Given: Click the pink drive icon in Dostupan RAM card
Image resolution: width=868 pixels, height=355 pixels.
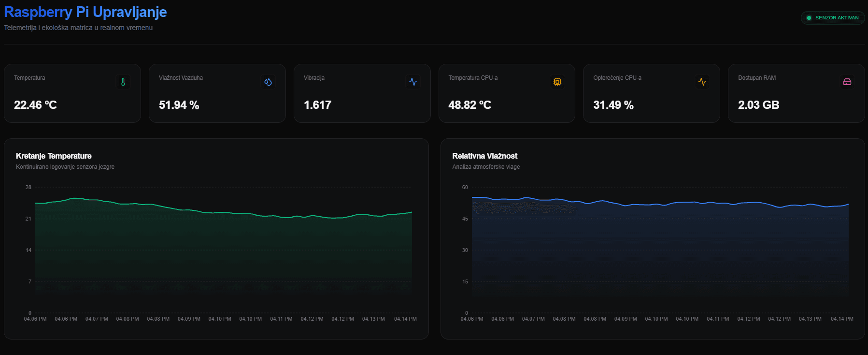Looking at the screenshot, I should (847, 82).
